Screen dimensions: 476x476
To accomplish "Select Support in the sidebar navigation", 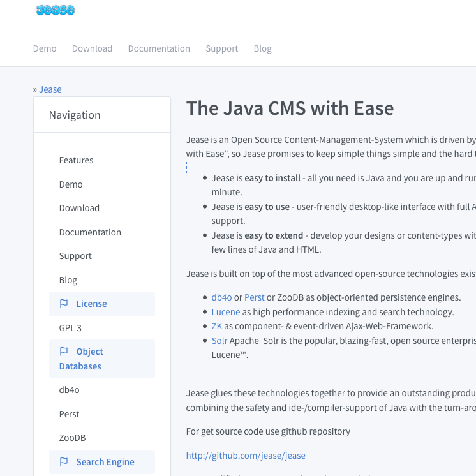I will [x=75, y=257].
